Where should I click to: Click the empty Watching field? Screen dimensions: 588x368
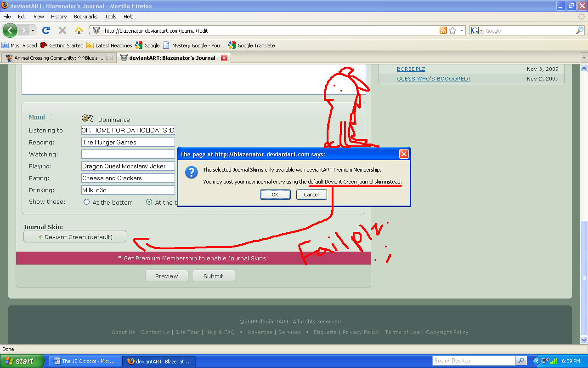point(128,154)
